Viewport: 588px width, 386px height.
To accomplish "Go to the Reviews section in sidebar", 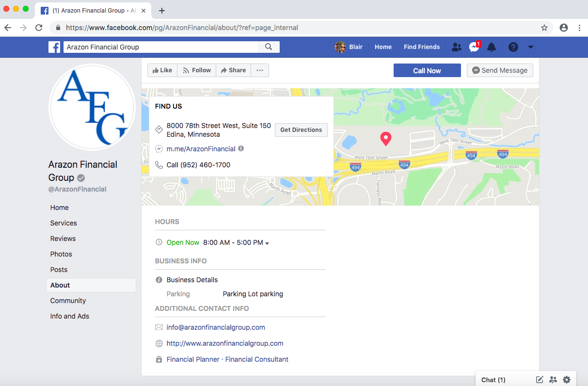I will [x=63, y=239].
